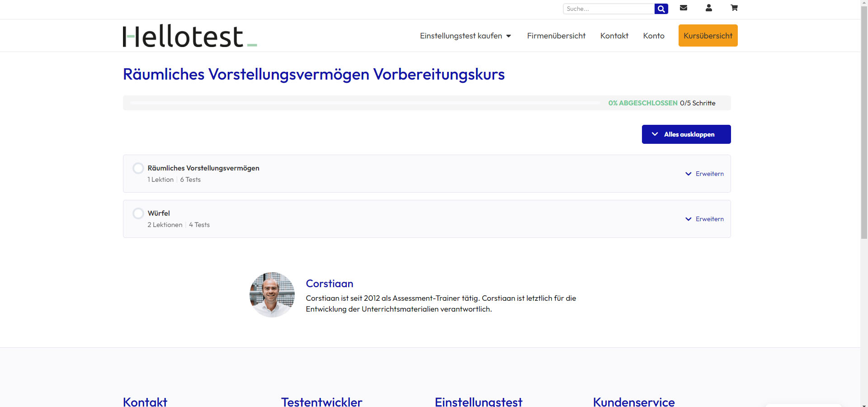Click '1 Lektion' text
The image size is (868, 407).
coord(160,180)
